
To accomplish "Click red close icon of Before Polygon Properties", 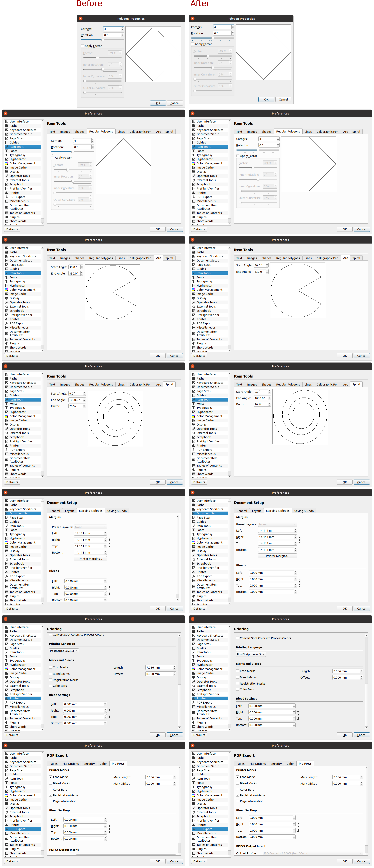I will (x=80, y=19).
